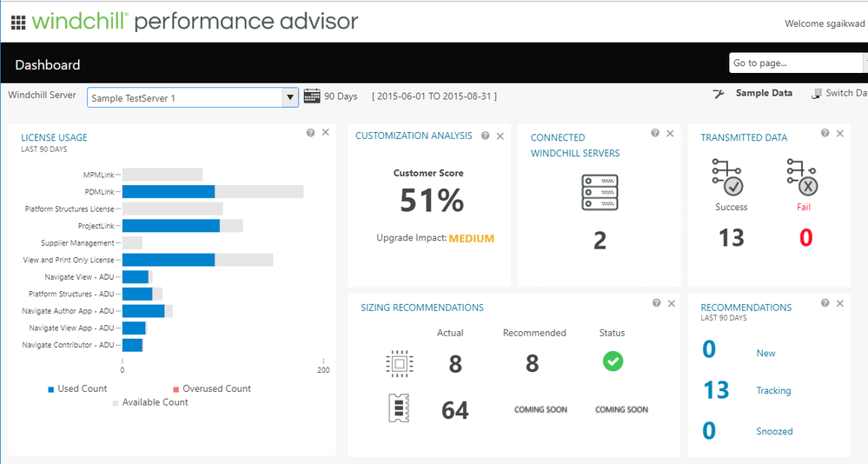The width and height of the screenshot is (868, 464).
Task: Toggle Overused Count legend swatch
Action: (176, 389)
